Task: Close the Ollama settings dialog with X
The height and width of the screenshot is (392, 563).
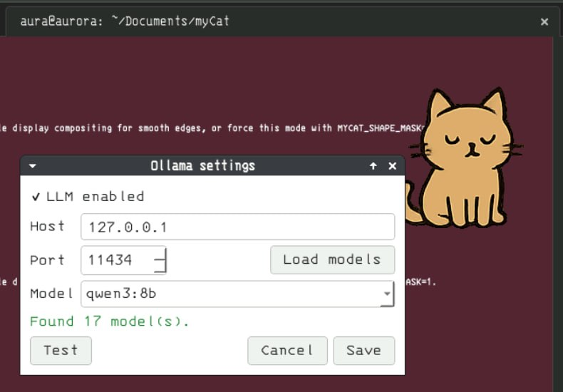Action: coord(393,166)
